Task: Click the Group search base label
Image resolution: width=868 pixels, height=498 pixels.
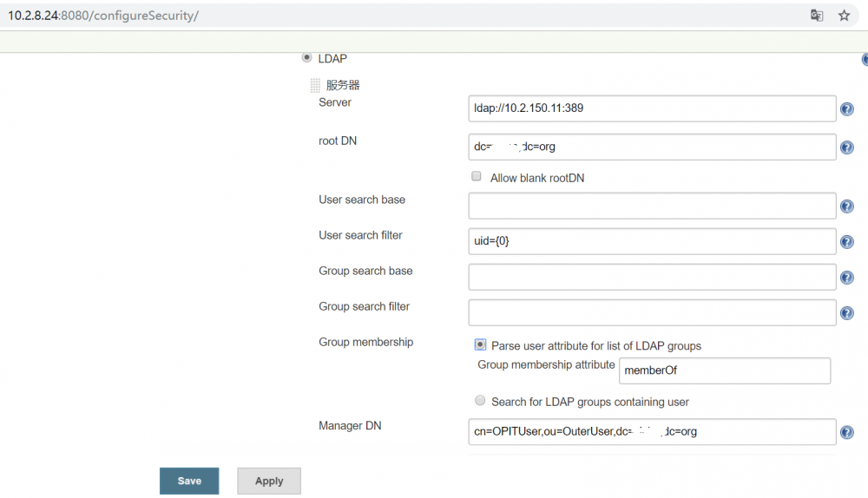Action: pyautogui.click(x=365, y=271)
